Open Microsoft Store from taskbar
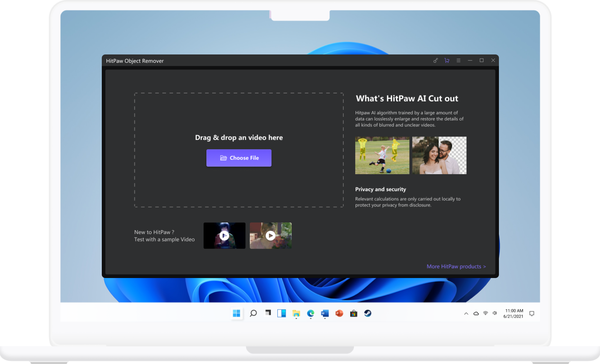The height and width of the screenshot is (364, 600). pyautogui.click(x=353, y=313)
